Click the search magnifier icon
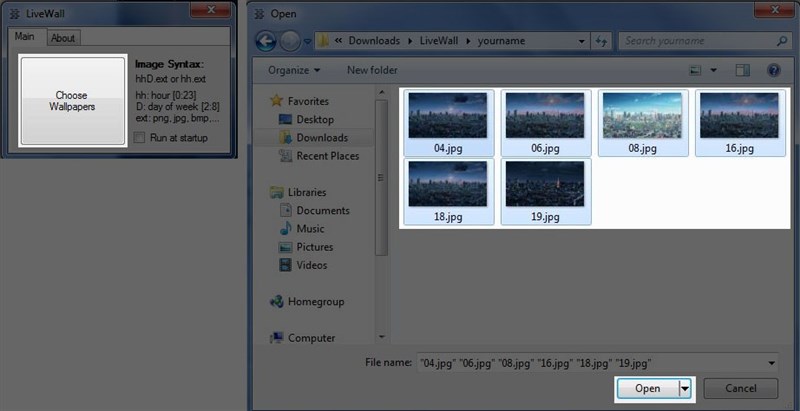The height and width of the screenshot is (411, 800). tap(782, 41)
